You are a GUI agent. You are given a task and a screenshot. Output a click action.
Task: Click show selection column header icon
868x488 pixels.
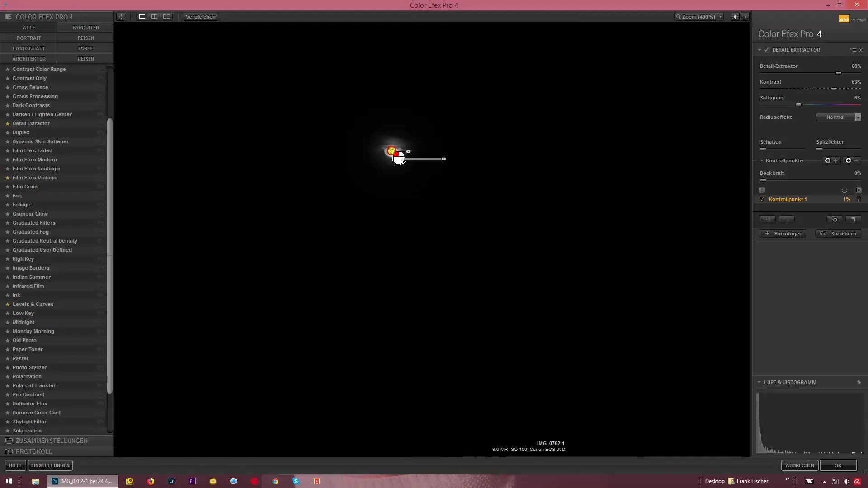pyautogui.click(x=859, y=190)
